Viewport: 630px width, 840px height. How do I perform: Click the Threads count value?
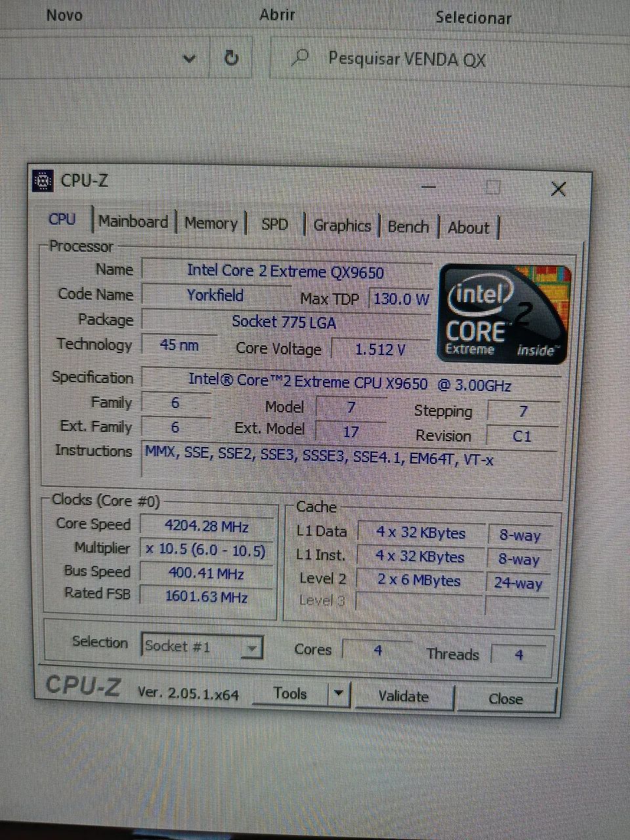click(x=519, y=654)
